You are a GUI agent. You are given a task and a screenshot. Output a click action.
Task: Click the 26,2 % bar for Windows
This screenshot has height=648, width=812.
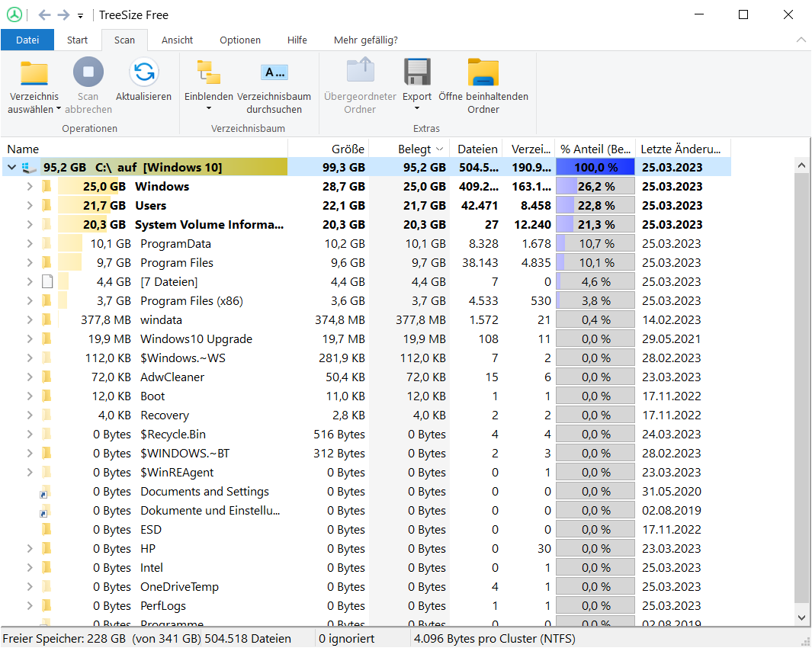pos(595,187)
